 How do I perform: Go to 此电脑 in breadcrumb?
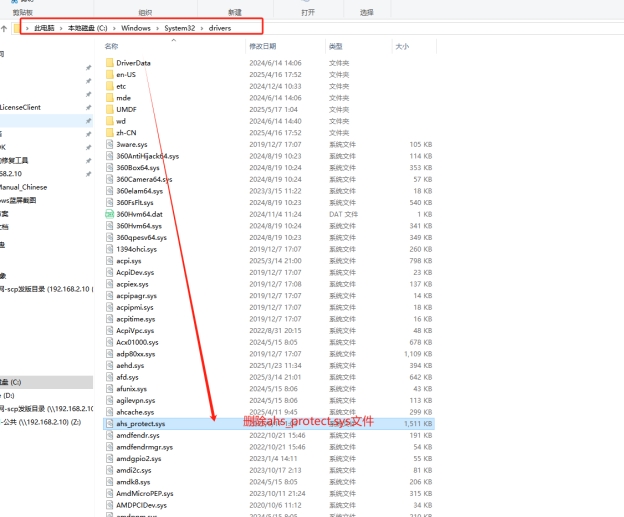tap(44, 28)
